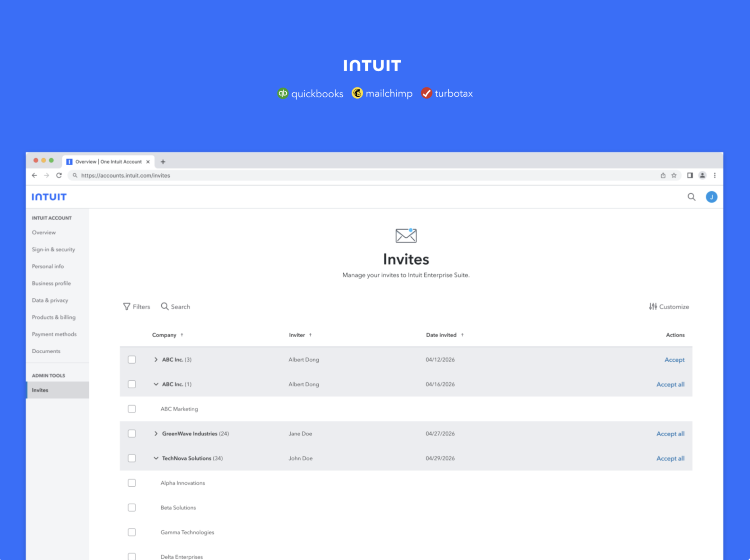Open Business profile in sidebar

(51, 283)
